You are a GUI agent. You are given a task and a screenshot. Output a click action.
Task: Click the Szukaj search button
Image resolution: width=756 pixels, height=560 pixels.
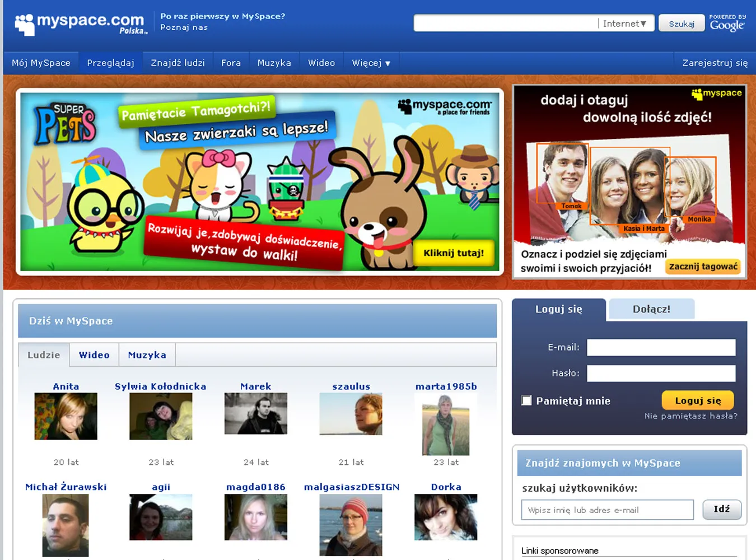[x=682, y=23]
